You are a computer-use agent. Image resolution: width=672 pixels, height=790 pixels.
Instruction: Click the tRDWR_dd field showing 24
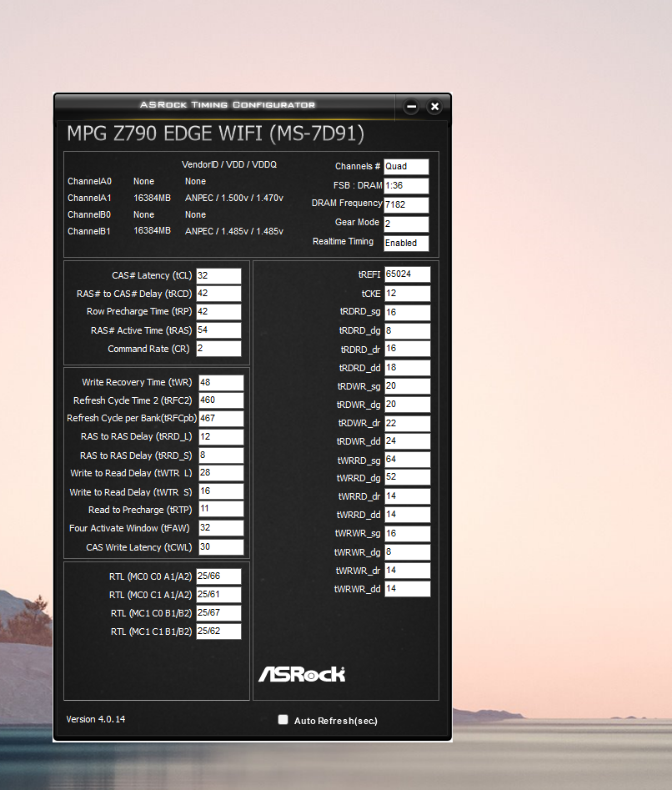[x=407, y=441]
